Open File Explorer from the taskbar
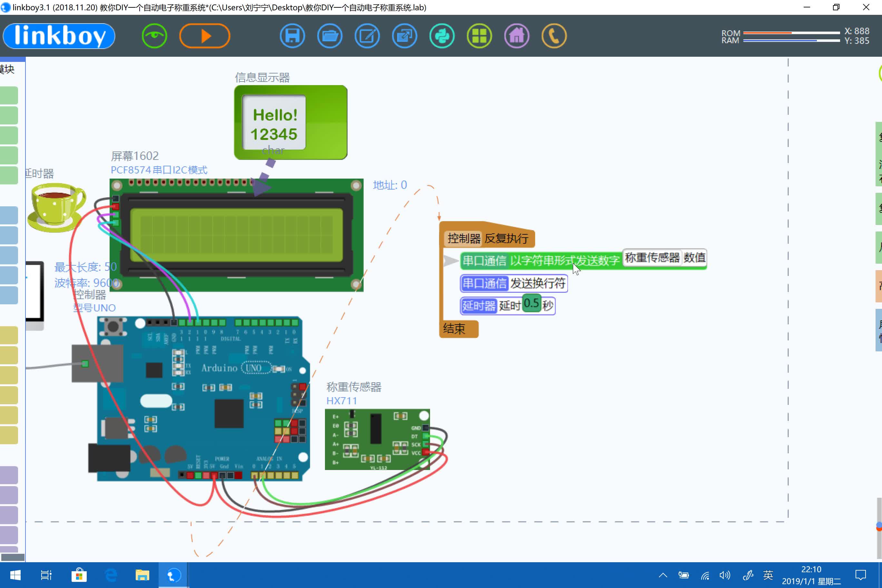Screen dimensions: 882x588 click(x=142, y=575)
